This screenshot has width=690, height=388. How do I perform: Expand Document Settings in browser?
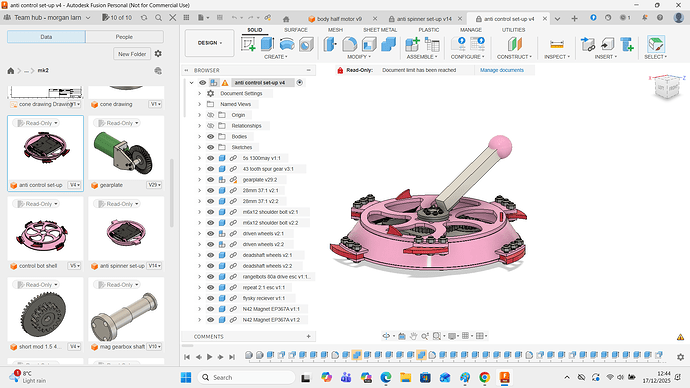click(199, 93)
